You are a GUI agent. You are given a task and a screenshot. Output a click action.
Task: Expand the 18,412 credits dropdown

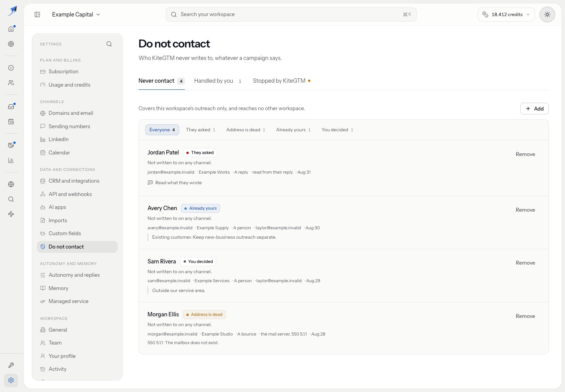coord(506,15)
